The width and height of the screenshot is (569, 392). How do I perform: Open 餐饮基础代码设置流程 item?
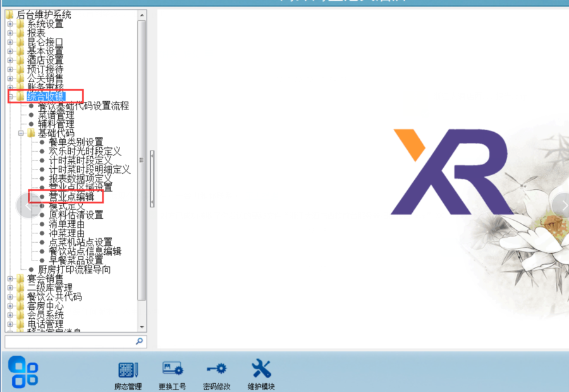pos(83,106)
